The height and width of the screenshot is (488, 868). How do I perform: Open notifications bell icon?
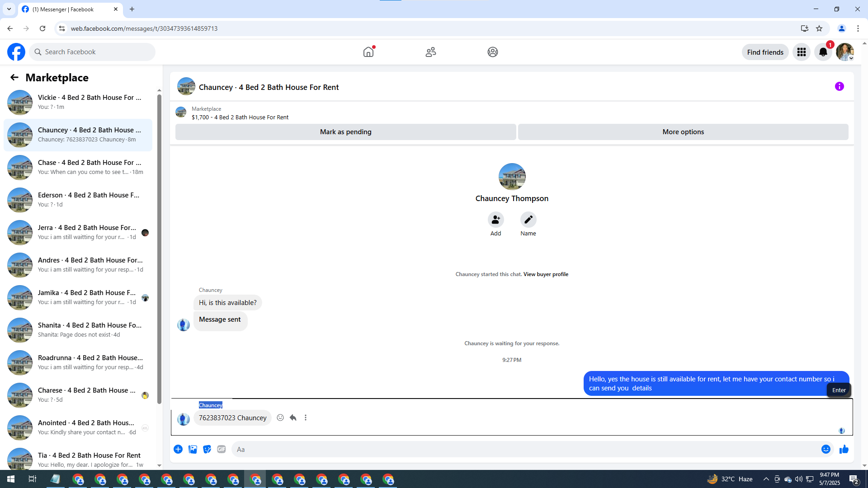(x=823, y=52)
